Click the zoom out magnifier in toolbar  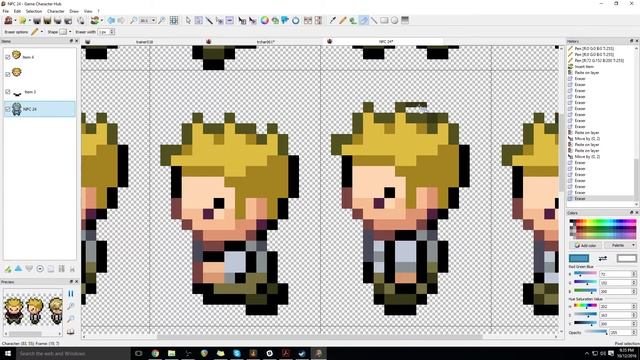(x=133, y=20)
